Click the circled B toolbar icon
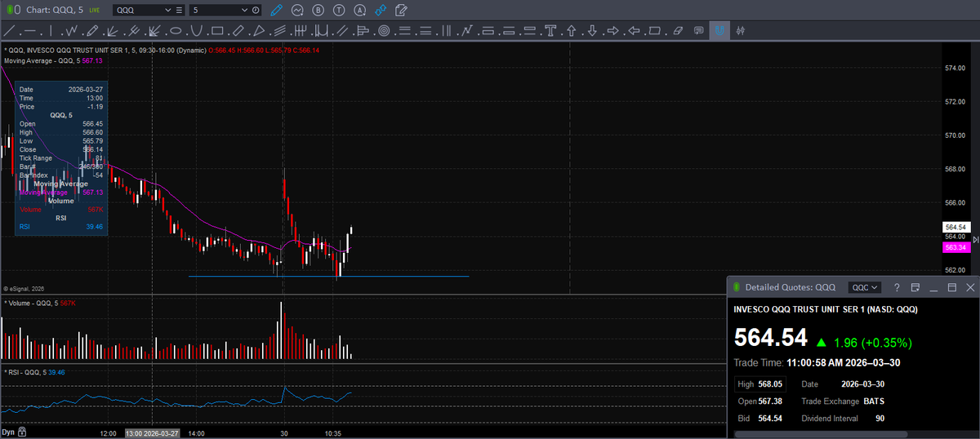The height and width of the screenshot is (439, 980). pyautogui.click(x=318, y=11)
